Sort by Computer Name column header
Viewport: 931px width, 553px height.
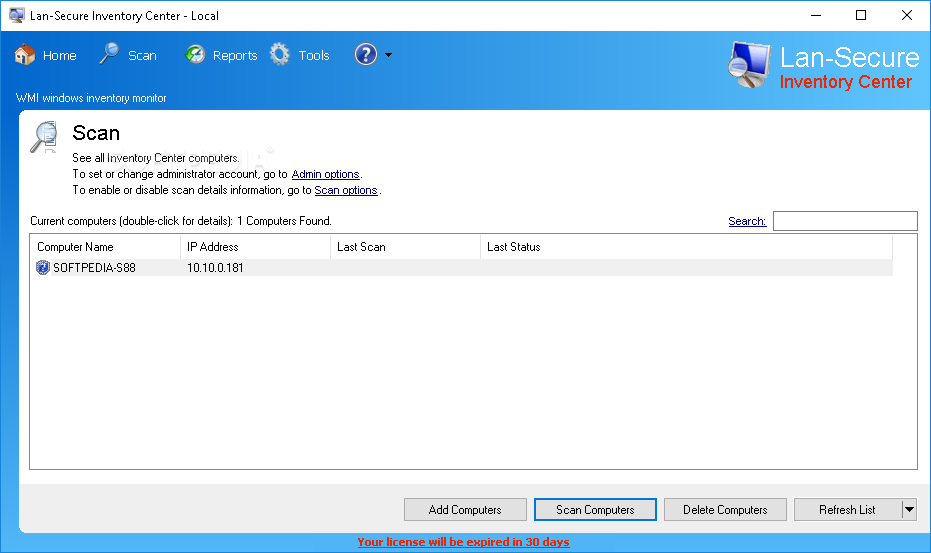[x=105, y=247]
